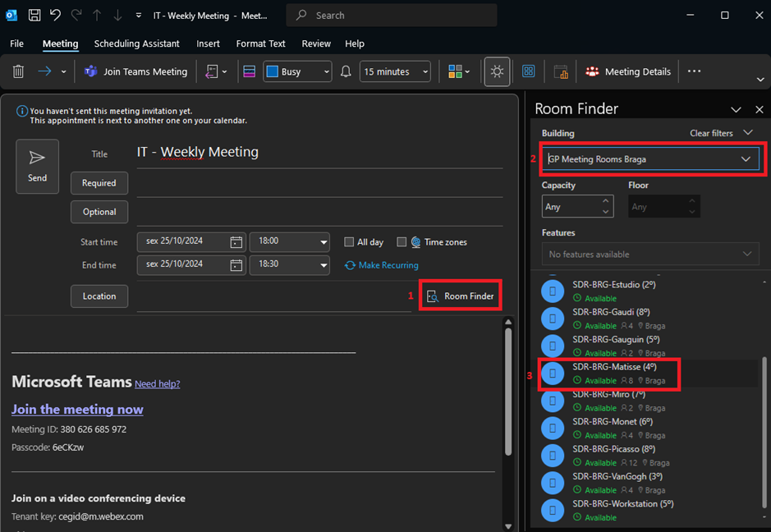Undo the last action

tap(55, 16)
